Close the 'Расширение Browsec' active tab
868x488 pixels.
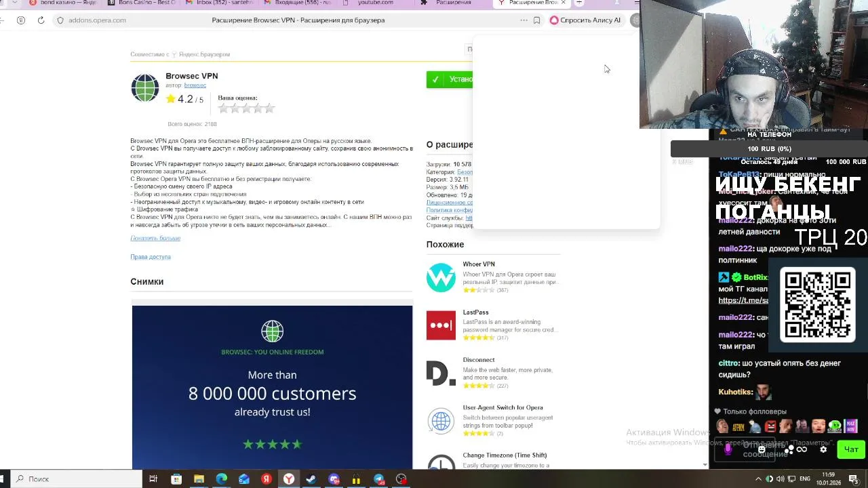[x=563, y=3]
